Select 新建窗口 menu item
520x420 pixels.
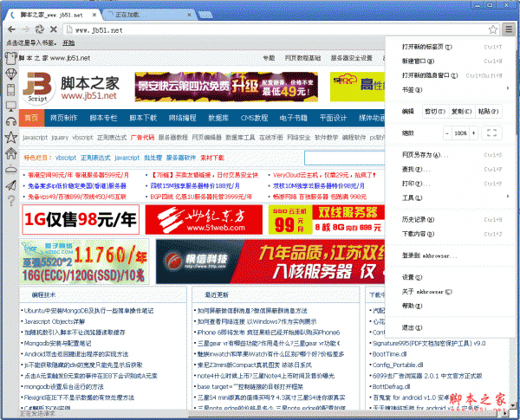click(x=451, y=61)
